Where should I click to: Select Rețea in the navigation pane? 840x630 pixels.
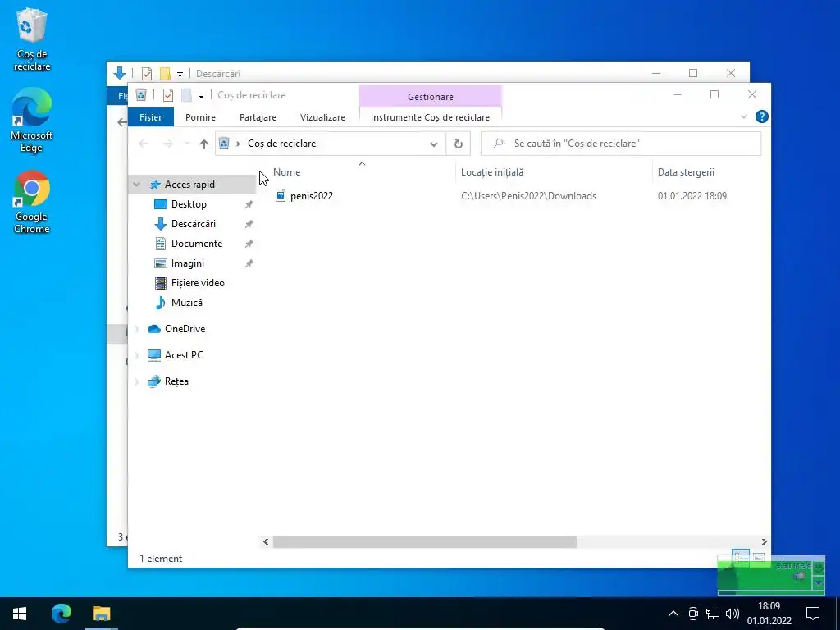176,381
